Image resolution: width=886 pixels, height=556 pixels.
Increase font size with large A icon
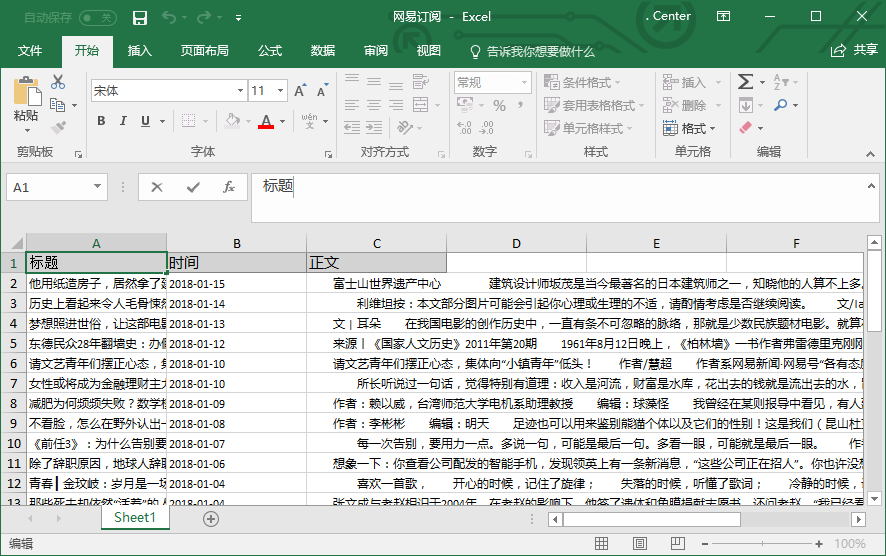(x=299, y=90)
